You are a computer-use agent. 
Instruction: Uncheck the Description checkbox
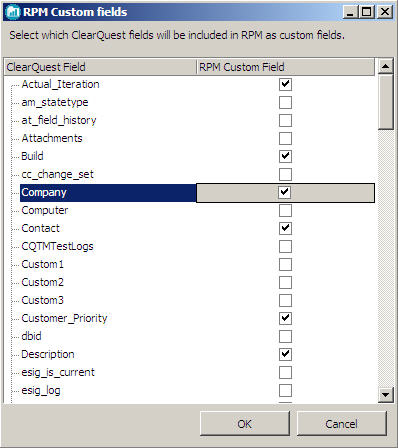285,354
